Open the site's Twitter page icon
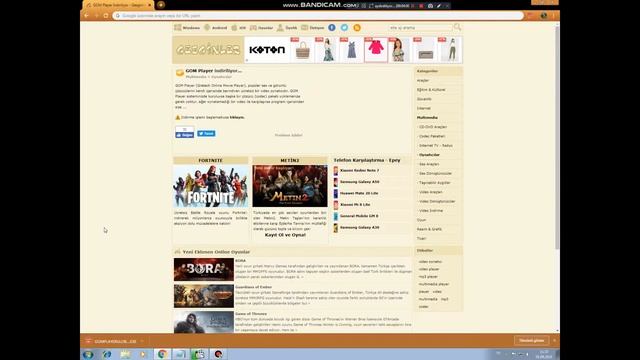This screenshot has height=360, width=640. (x=344, y=27)
